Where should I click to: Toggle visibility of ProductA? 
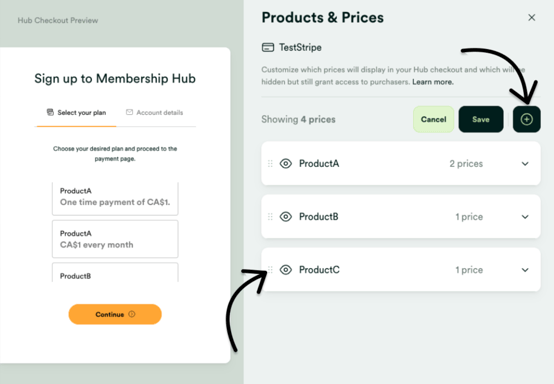pos(286,164)
